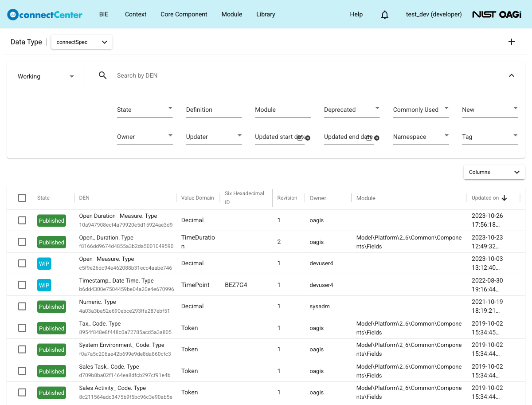
Task: Open the Module menu
Action: click(x=232, y=14)
